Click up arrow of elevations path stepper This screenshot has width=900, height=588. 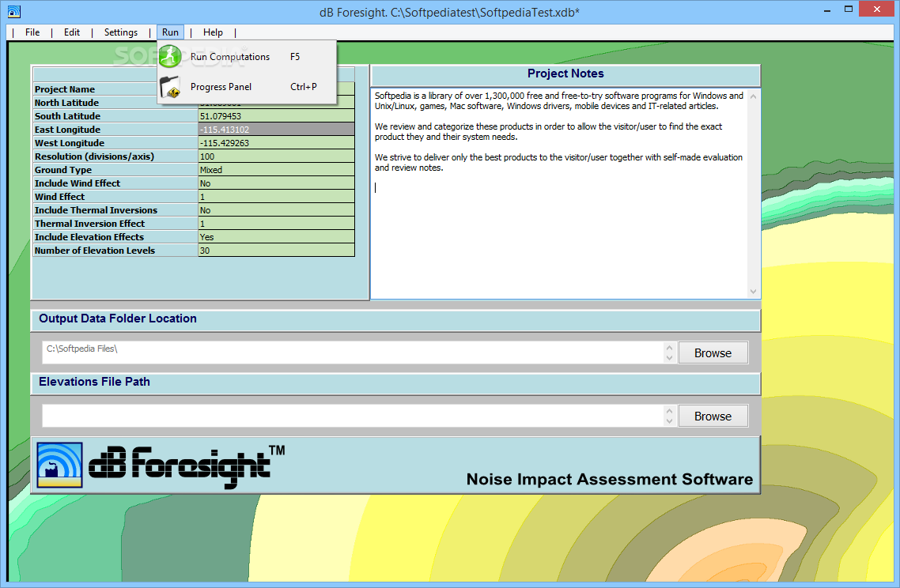click(669, 410)
